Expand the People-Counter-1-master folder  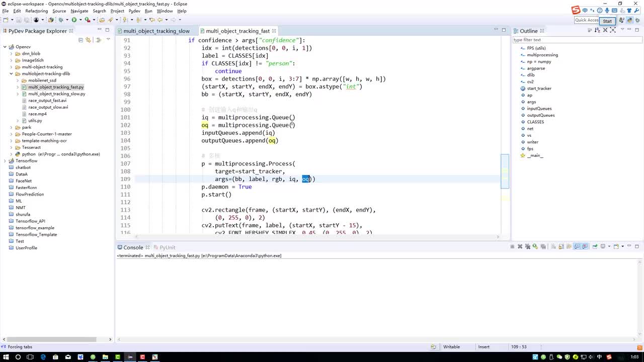11,134
